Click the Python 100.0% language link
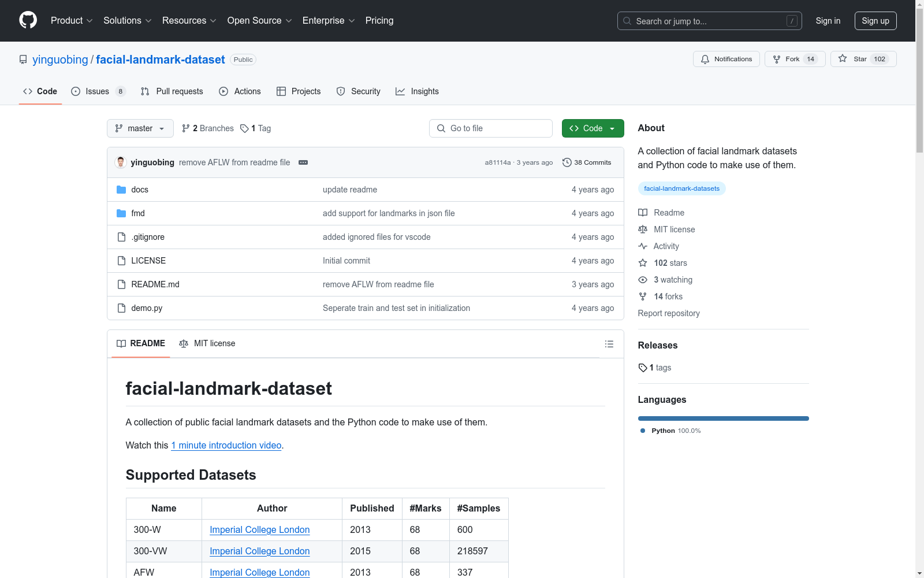924x578 pixels. [670, 431]
